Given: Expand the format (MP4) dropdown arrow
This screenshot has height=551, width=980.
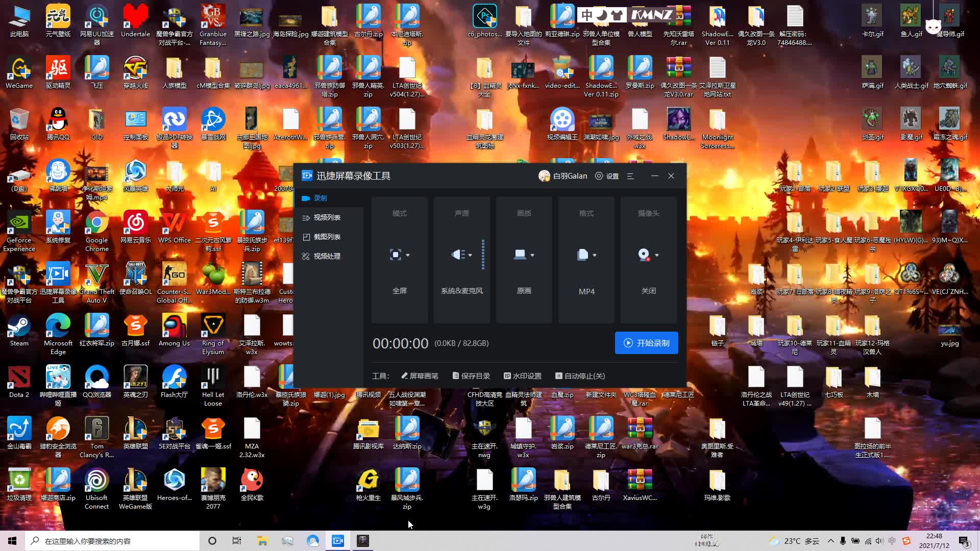Looking at the screenshot, I should tap(595, 255).
